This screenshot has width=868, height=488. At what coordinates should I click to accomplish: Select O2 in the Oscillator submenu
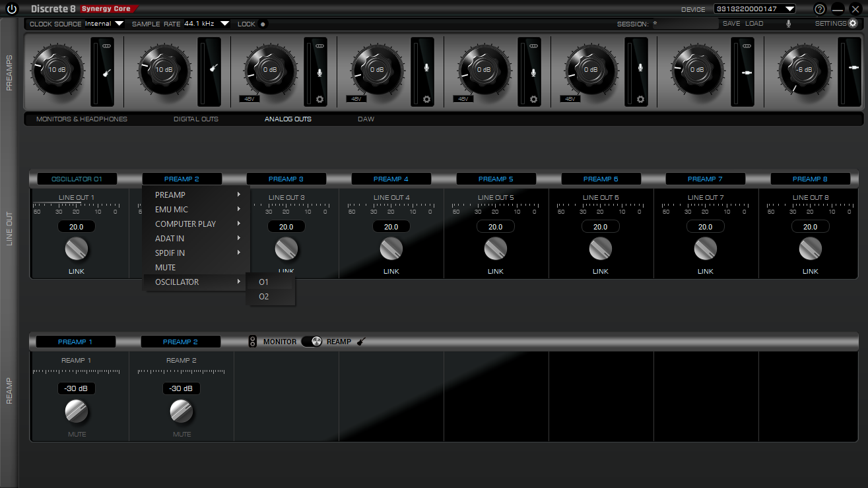point(270,296)
